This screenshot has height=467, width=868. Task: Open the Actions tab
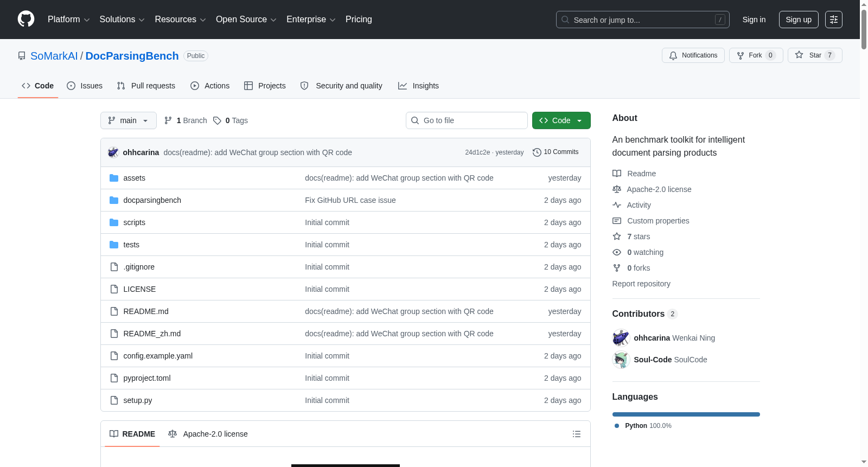point(210,86)
